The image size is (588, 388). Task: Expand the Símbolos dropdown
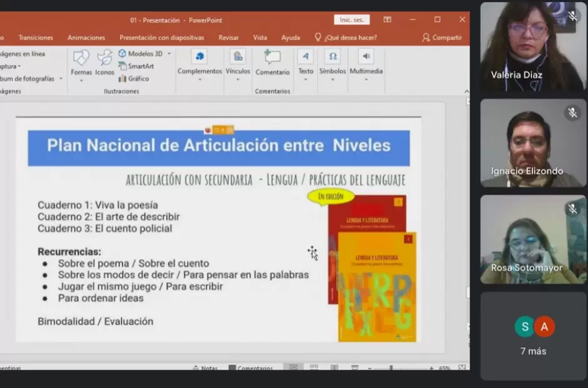click(x=333, y=63)
